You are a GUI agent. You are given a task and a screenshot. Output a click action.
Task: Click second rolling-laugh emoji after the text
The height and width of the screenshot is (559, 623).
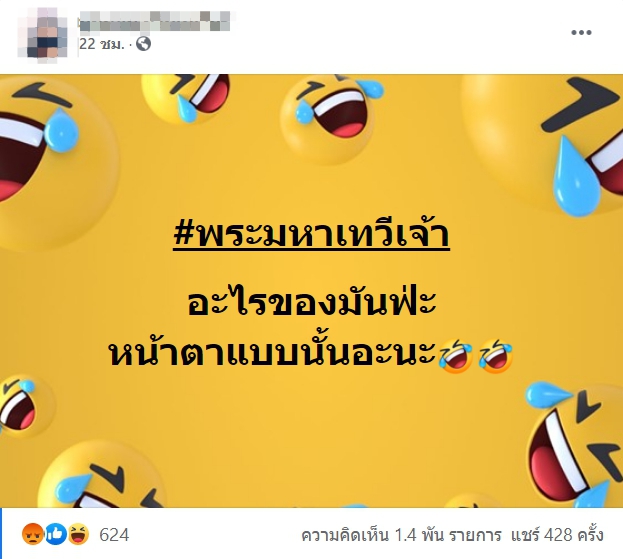click(x=496, y=356)
